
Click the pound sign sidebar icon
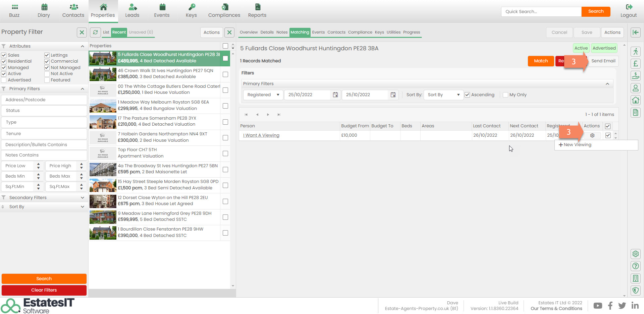point(635,64)
